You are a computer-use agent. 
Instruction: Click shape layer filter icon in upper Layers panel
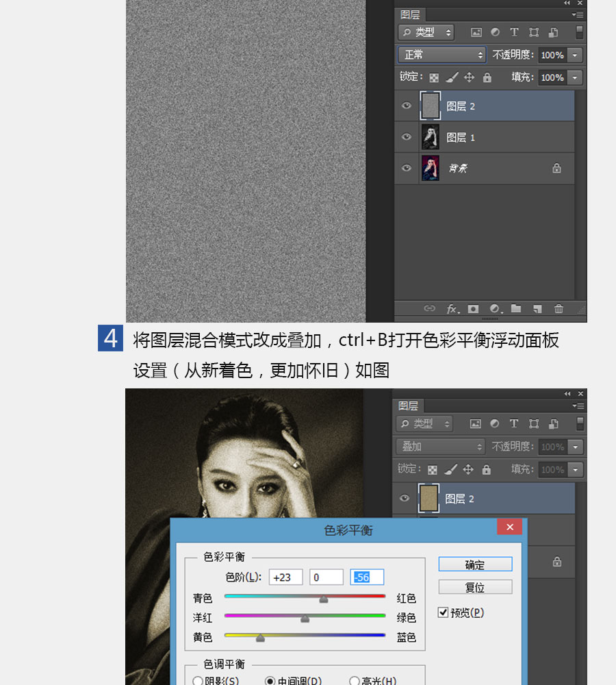pos(534,32)
